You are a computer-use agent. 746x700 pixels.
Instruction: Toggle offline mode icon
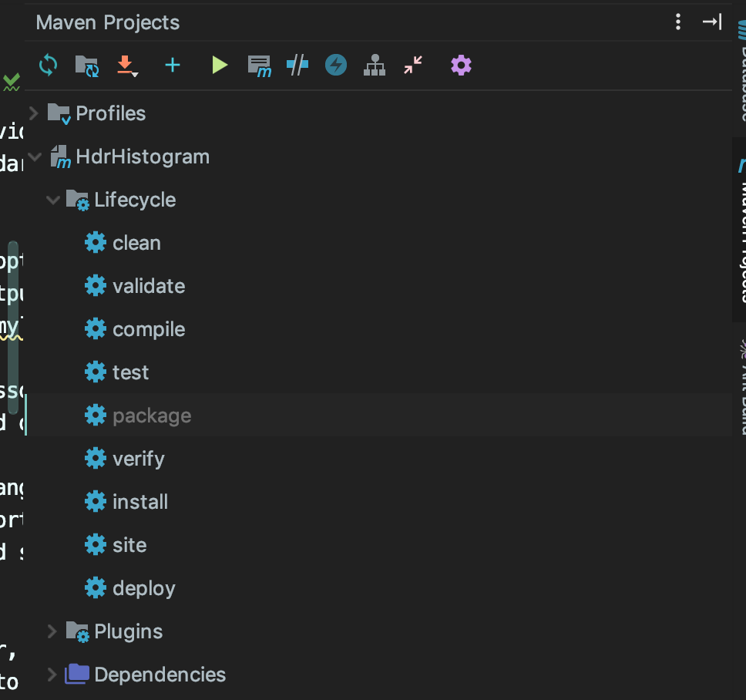(297, 66)
